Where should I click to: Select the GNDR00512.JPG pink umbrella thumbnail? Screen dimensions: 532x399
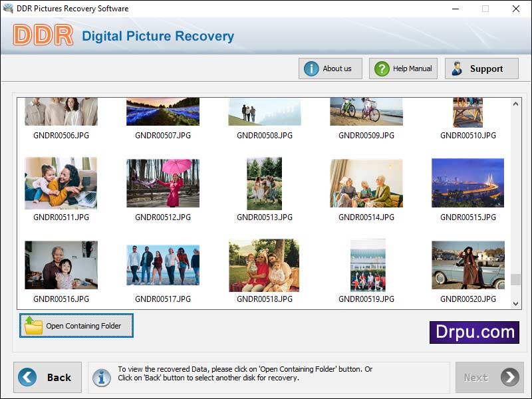[162, 183]
